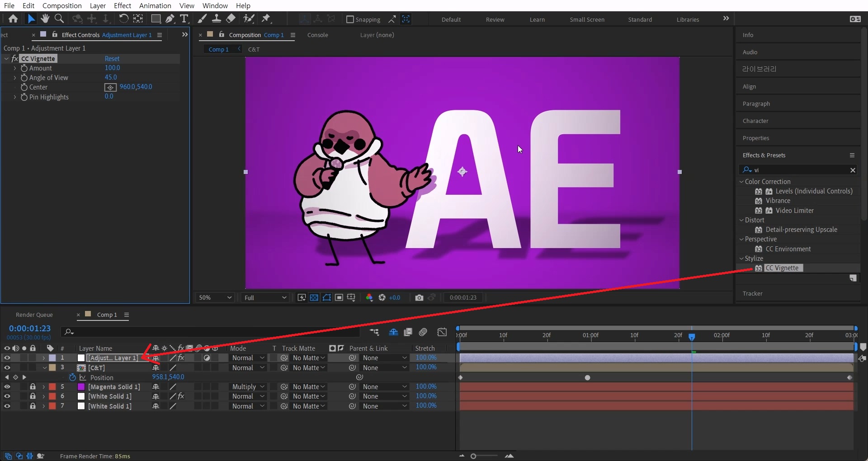The image size is (868, 461).
Task: Select the Rotation tool
Action: click(x=123, y=19)
